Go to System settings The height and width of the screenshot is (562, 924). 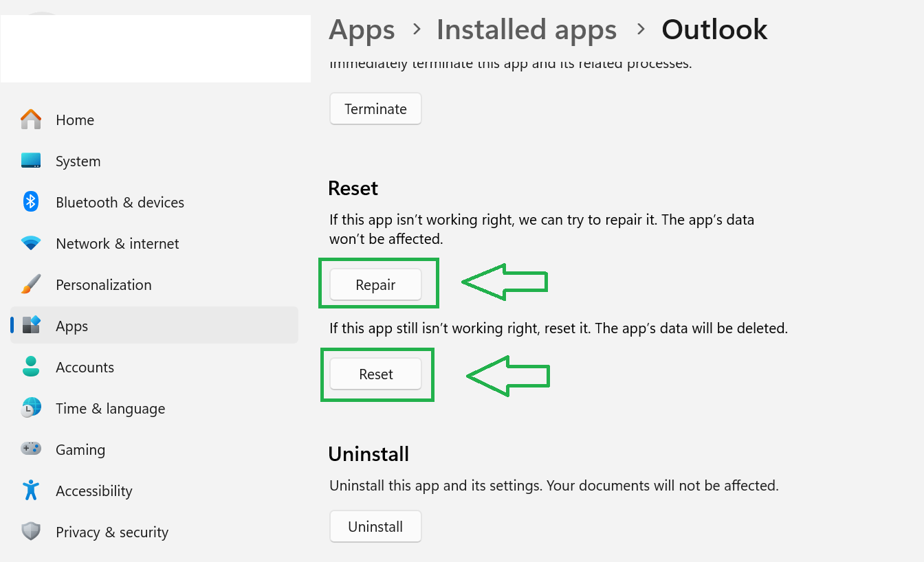tap(78, 161)
